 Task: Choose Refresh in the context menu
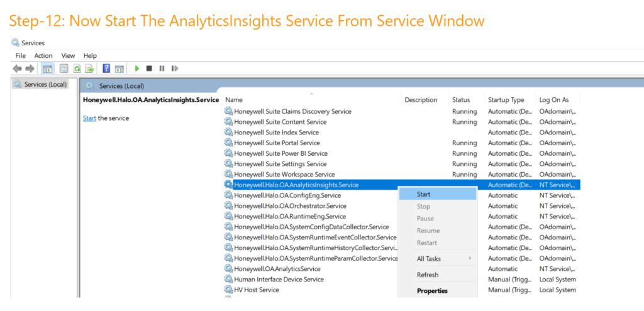(428, 275)
